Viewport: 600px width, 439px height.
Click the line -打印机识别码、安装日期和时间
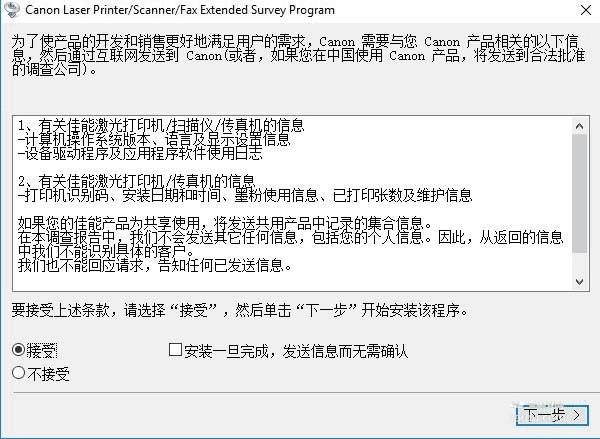pos(245,195)
